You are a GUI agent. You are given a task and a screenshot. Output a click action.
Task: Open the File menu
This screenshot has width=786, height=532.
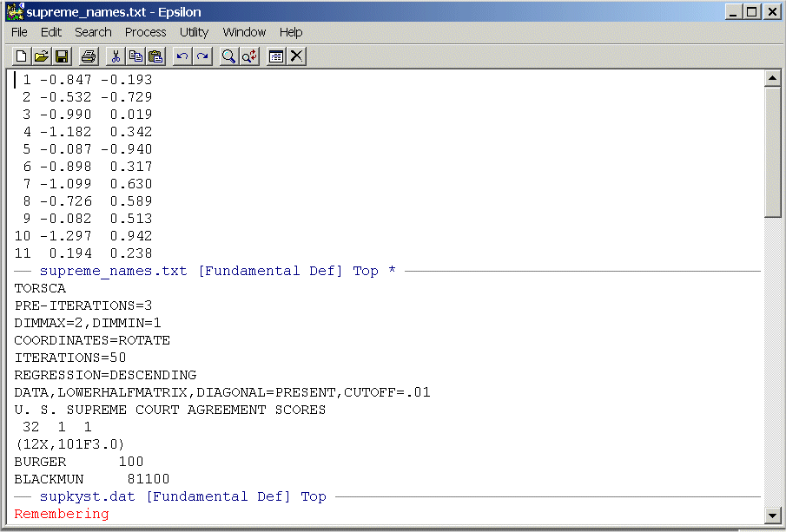coord(19,32)
